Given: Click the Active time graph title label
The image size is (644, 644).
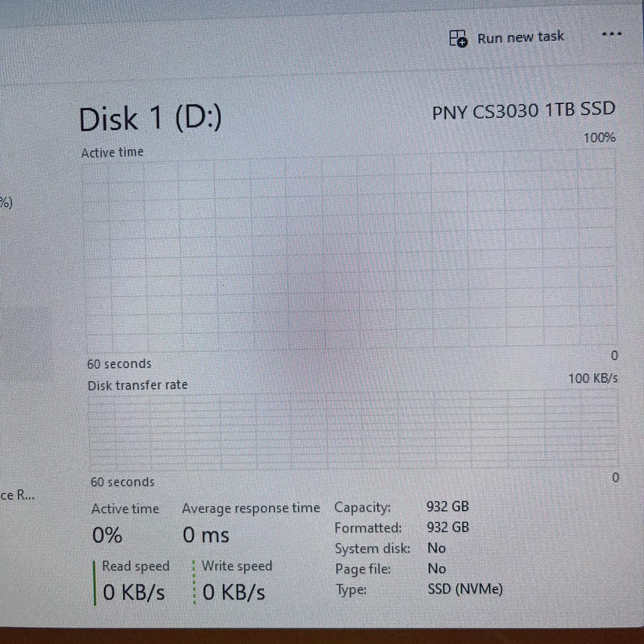Looking at the screenshot, I should point(112,152).
